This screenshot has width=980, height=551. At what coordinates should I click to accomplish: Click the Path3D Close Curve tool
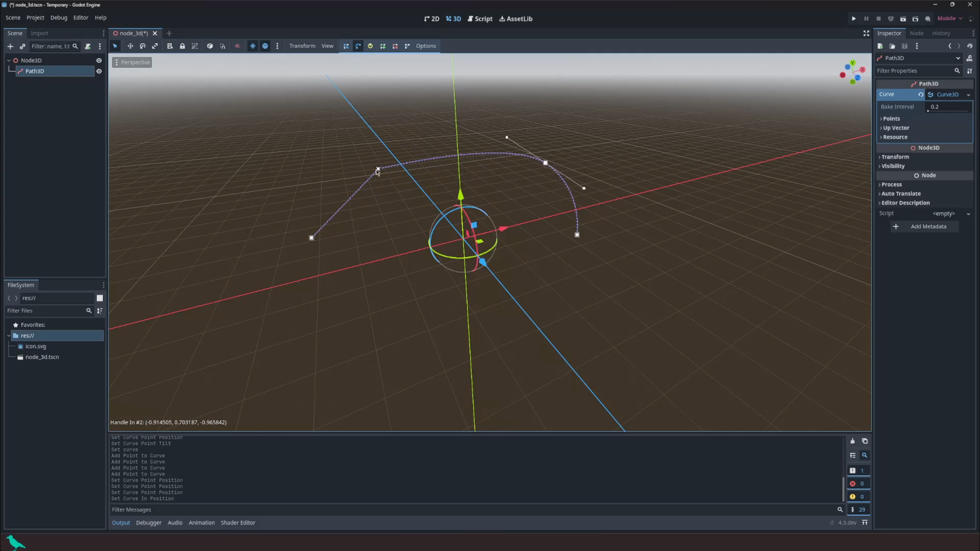tap(407, 46)
